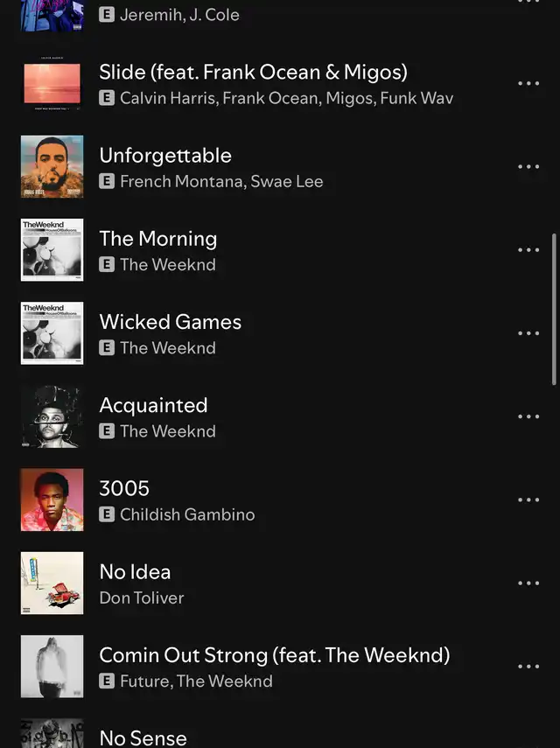Open more options for Unforgettable
The height and width of the screenshot is (748, 560).
coord(528,167)
